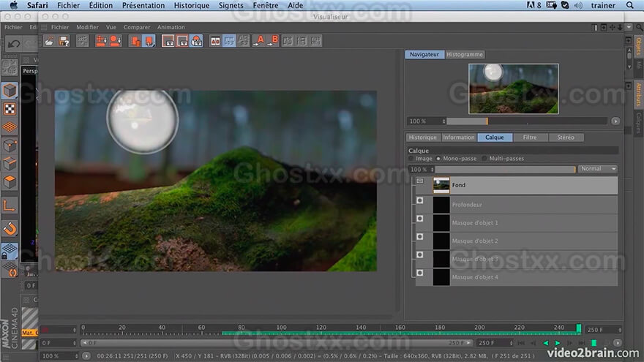Toggle visibility of Profondeur layer
This screenshot has height=362, width=644.
coord(420,200)
